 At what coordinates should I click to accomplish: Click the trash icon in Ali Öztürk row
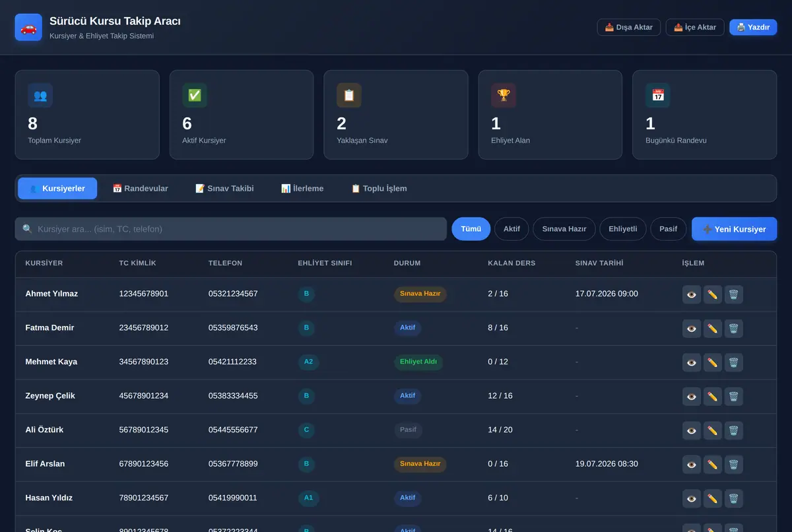[734, 430]
